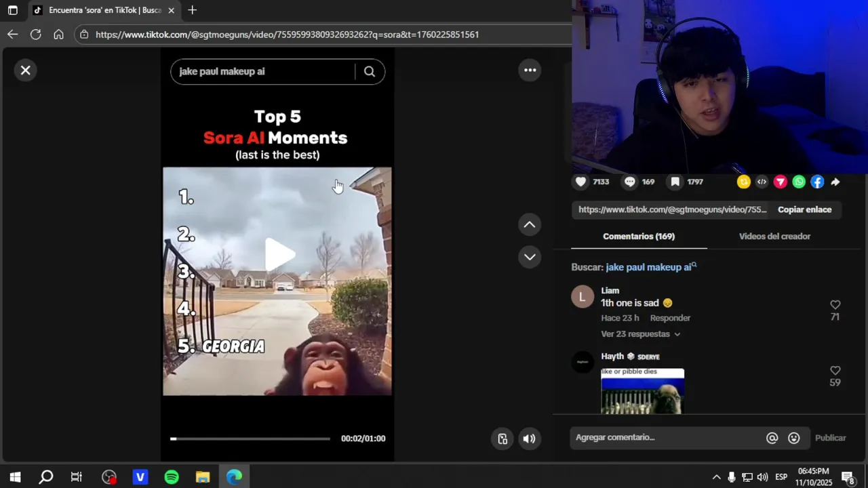Play the video with the center play button
The width and height of the screenshot is (868, 488).
(x=279, y=255)
